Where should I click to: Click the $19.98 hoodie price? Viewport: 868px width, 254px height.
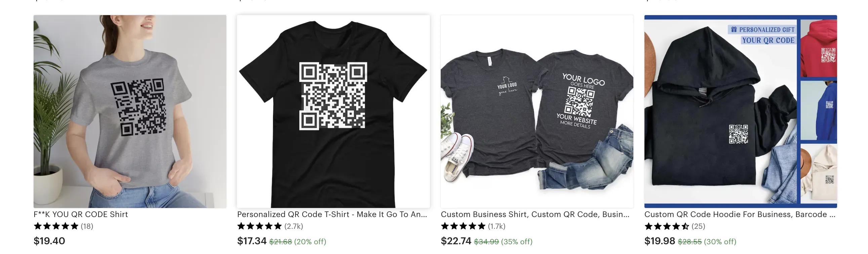point(660,241)
